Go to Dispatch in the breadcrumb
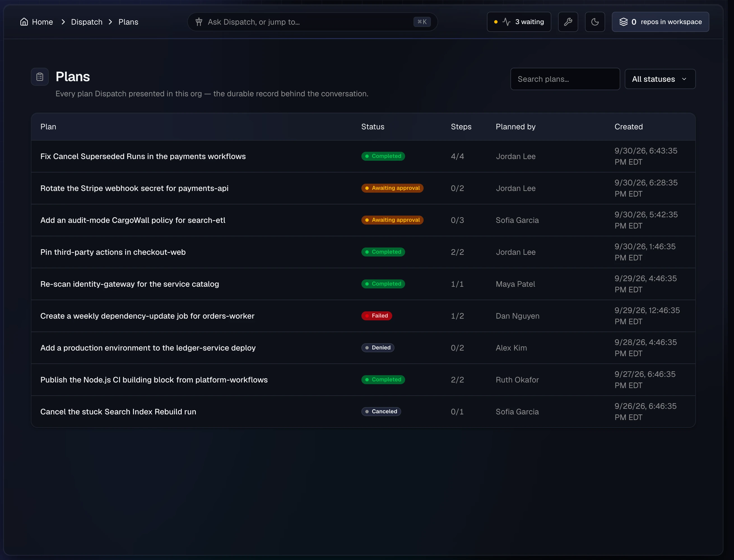 coord(87,22)
